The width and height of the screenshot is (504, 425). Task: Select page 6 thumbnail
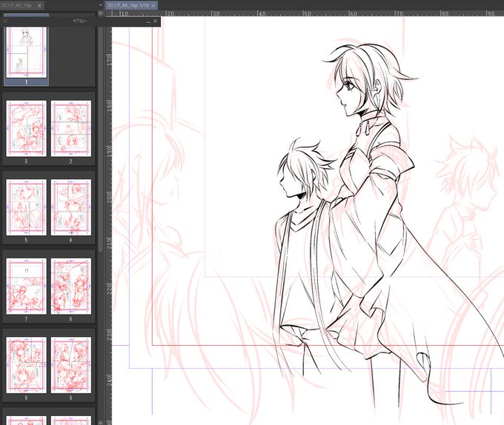point(71,287)
